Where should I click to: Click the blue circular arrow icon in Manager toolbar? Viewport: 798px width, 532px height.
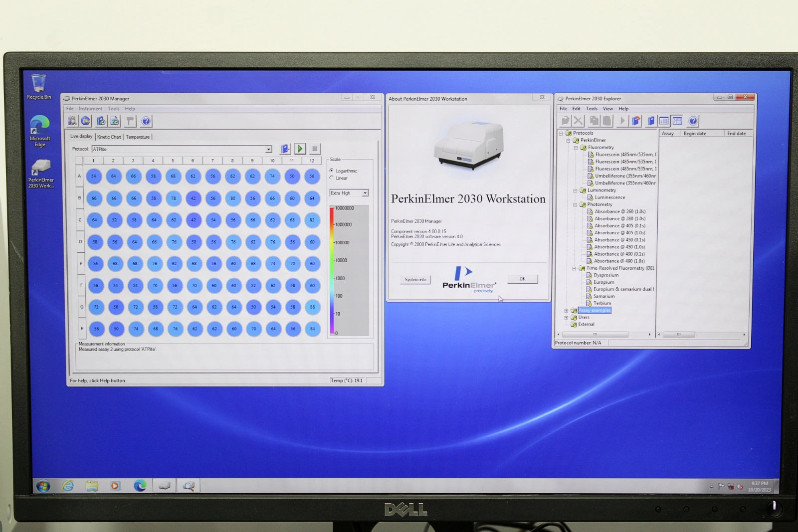tap(86, 121)
